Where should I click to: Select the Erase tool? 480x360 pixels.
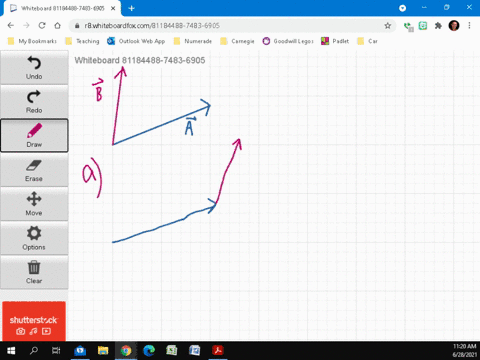[x=34, y=170]
